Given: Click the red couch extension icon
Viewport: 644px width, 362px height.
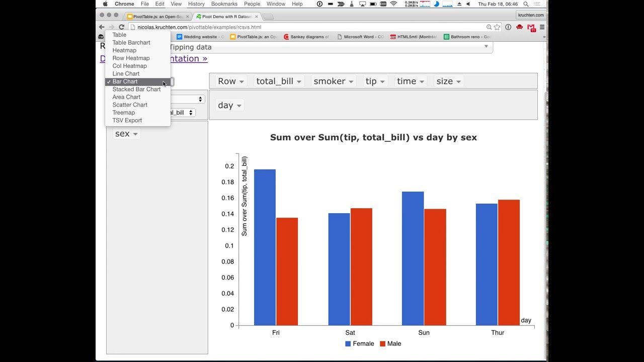Looking at the screenshot, I should 520,27.
